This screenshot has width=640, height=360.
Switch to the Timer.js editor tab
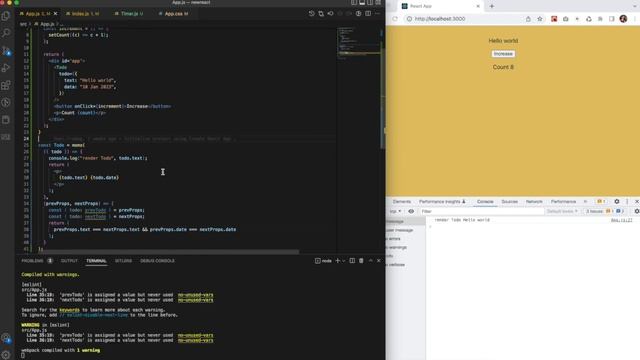(x=129, y=13)
